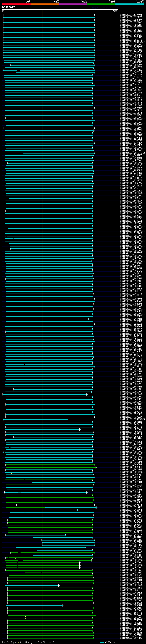Image resolution: width=146 pixels, height=644 pixels.
Task: Click the red 20% identity legend segment
Action: pos(16,4)
